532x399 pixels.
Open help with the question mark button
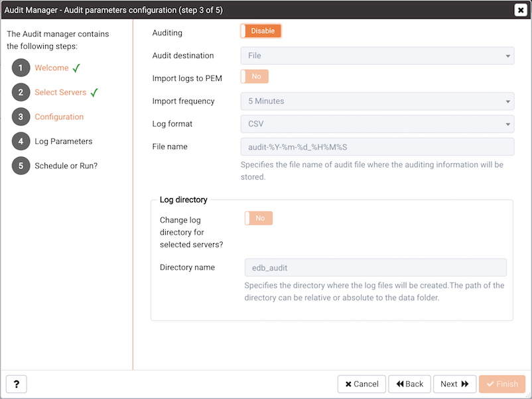(17, 384)
